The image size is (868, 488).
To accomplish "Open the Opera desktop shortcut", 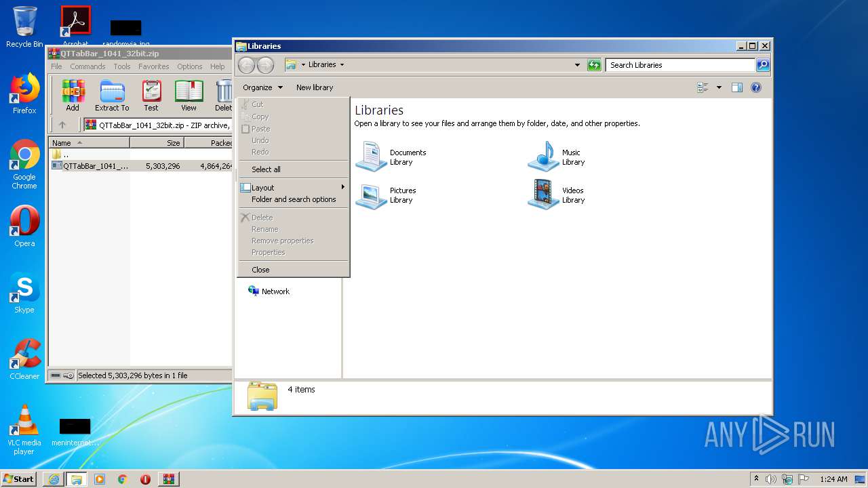I will pos(24,226).
